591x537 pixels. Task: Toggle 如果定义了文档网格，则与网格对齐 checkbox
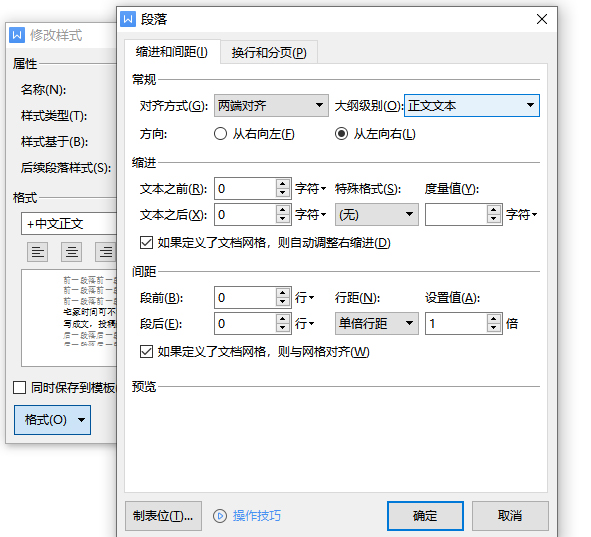point(146,352)
